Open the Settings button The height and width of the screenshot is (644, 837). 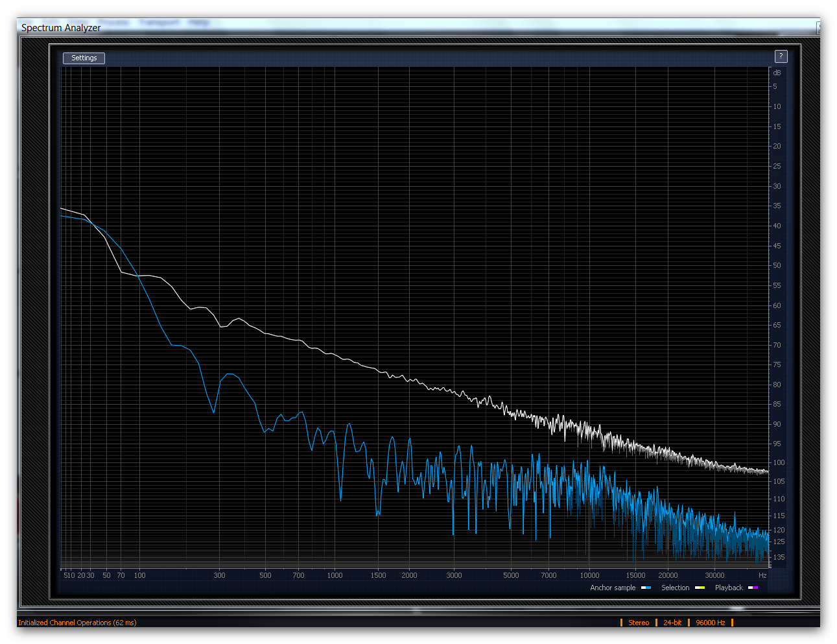pos(84,58)
